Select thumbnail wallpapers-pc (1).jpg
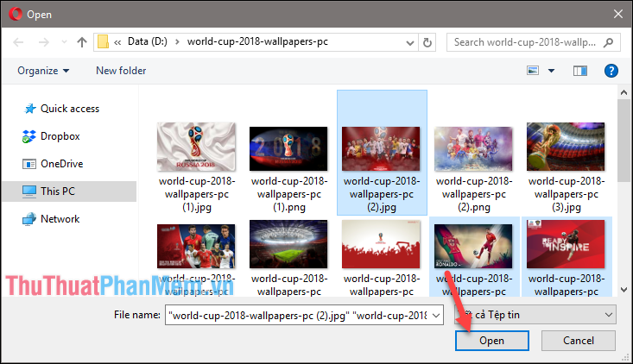The width and height of the screenshot is (633, 364). coord(196,147)
